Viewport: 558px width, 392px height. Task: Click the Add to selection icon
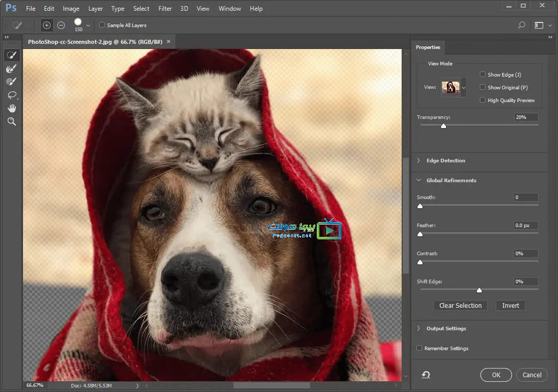tap(46, 25)
